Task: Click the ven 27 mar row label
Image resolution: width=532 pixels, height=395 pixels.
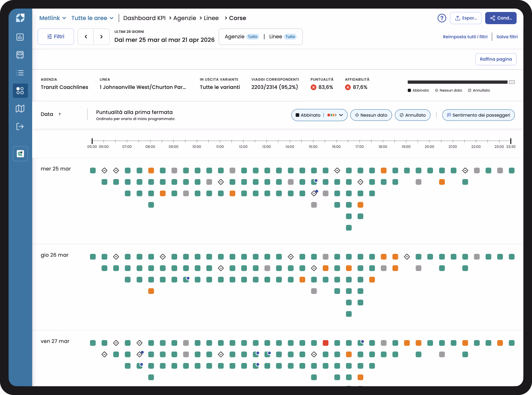Action: point(55,341)
